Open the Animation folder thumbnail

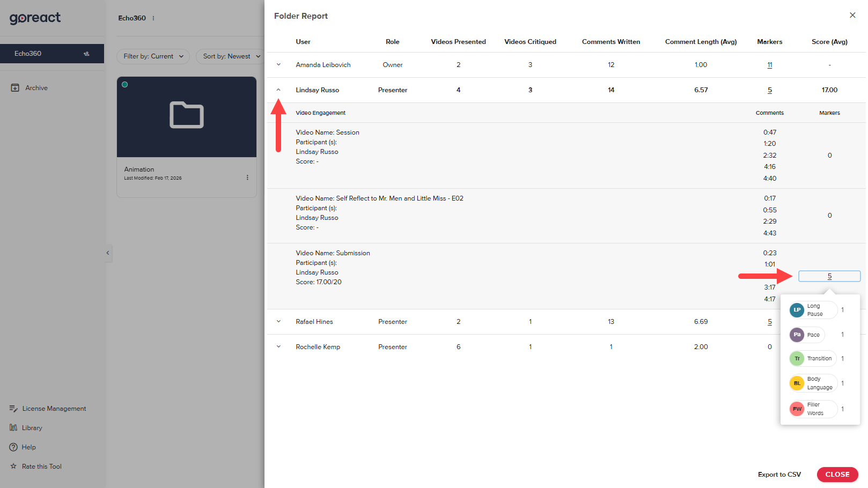tap(187, 117)
